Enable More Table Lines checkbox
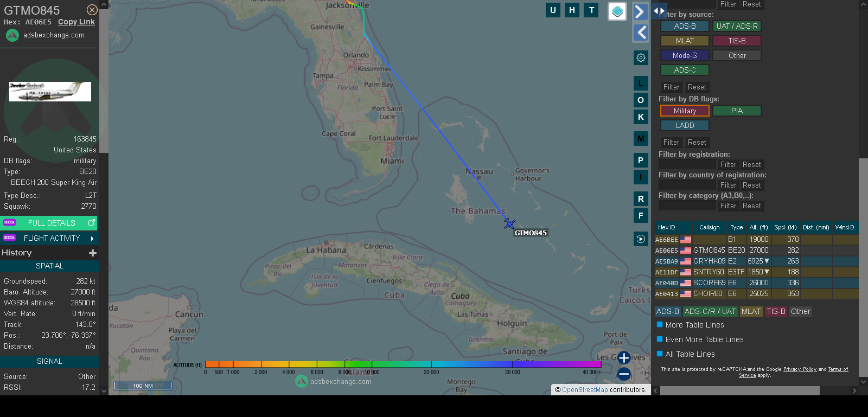The width and height of the screenshot is (868, 417). pyautogui.click(x=660, y=325)
